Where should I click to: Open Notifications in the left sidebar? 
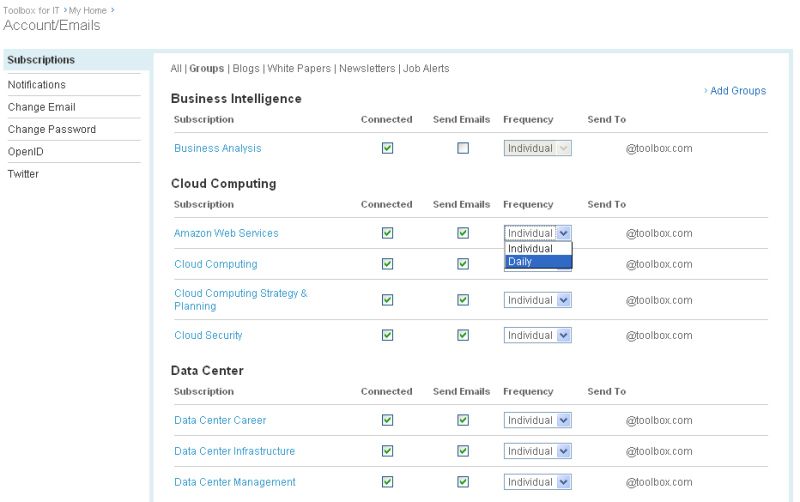[37, 85]
